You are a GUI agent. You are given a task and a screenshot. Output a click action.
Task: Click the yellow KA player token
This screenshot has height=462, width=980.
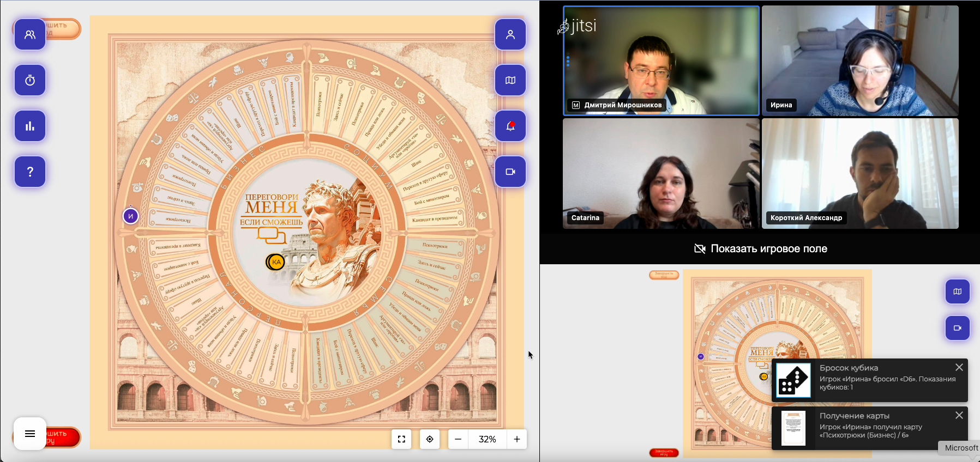coord(276,262)
